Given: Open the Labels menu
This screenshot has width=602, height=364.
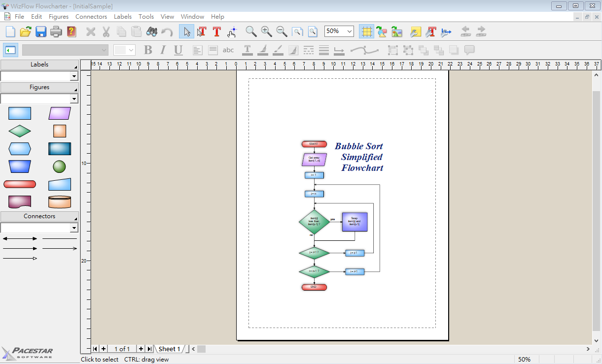Looking at the screenshot, I should tap(123, 16).
